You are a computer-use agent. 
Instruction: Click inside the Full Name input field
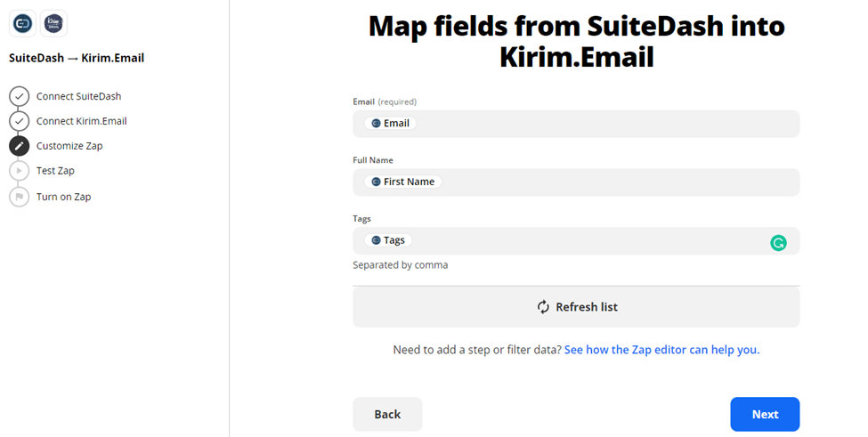pos(576,182)
